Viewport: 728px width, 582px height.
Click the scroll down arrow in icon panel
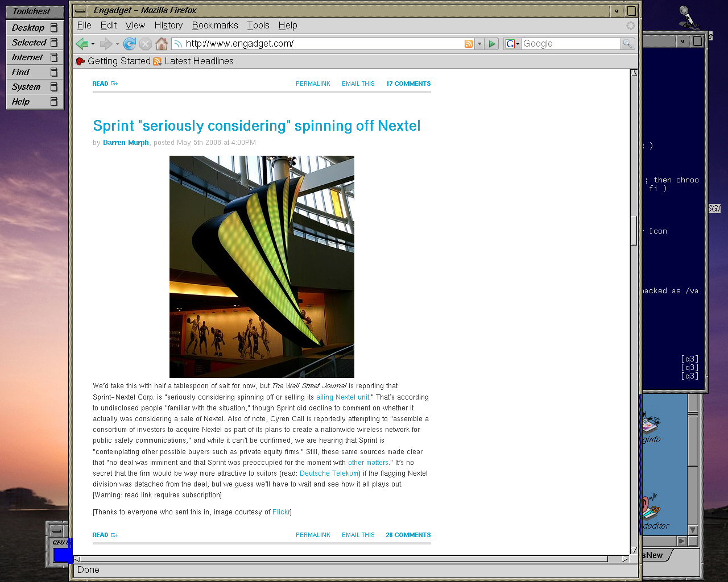pos(693,530)
